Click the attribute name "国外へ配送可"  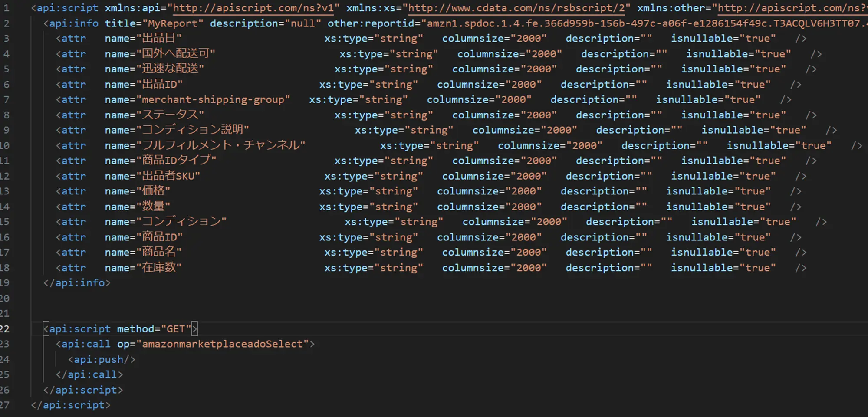[176, 54]
